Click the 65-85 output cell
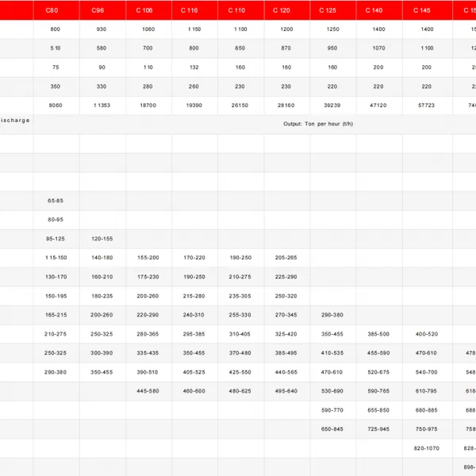Screen dimensions: 476x476 [56, 201]
